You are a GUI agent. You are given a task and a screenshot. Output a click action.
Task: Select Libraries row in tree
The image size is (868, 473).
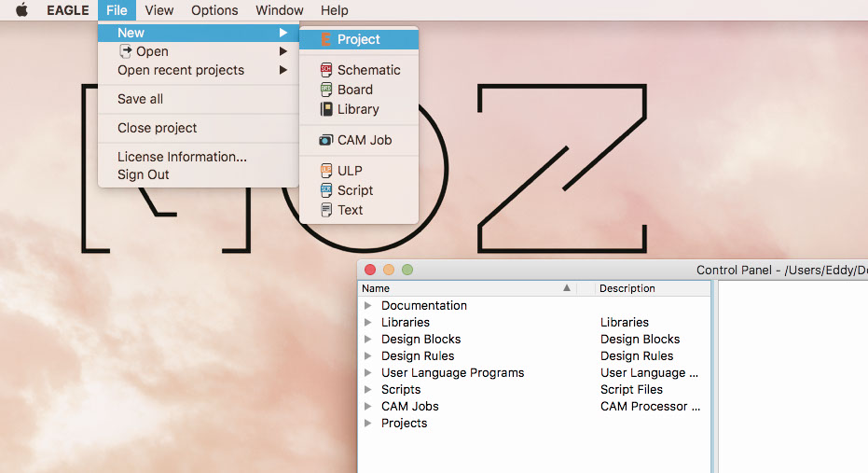(x=534, y=322)
